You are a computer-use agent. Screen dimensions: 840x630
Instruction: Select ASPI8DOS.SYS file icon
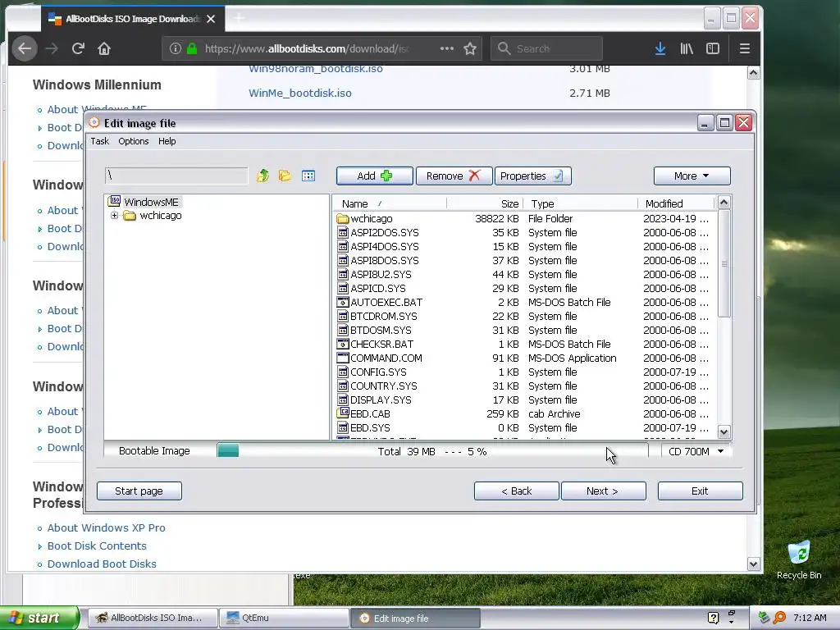pos(343,260)
